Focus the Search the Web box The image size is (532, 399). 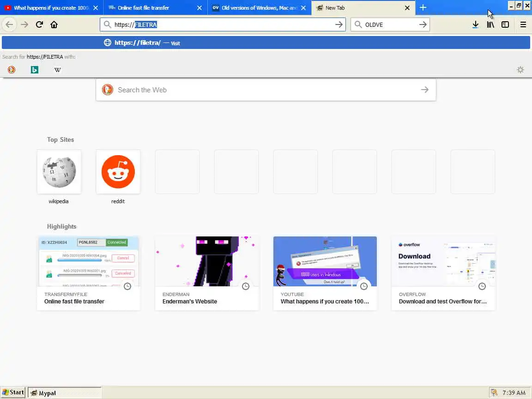coord(266,90)
